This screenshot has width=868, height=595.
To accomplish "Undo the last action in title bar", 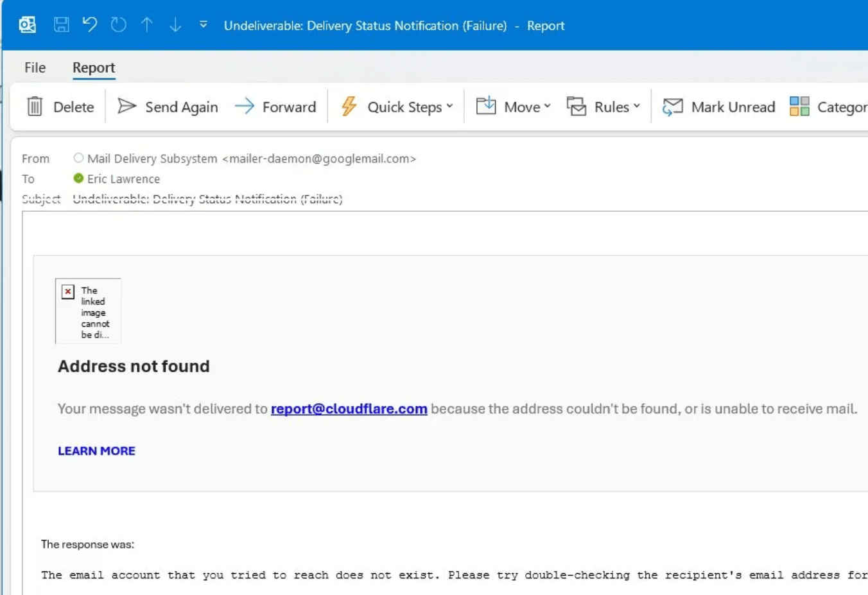I will click(90, 25).
